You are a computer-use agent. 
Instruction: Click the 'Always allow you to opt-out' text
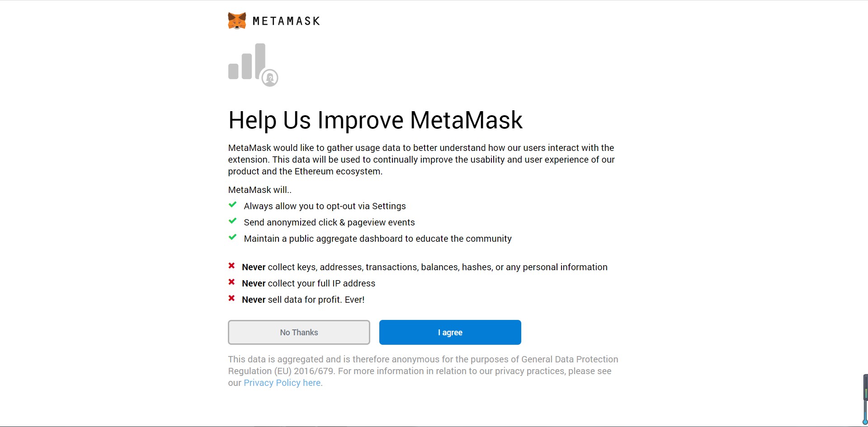[x=325, y=206]
